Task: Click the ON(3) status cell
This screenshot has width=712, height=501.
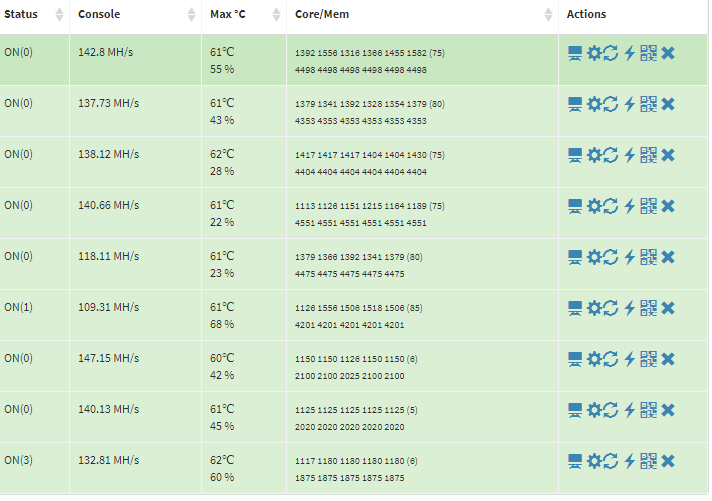Action: 19,460
